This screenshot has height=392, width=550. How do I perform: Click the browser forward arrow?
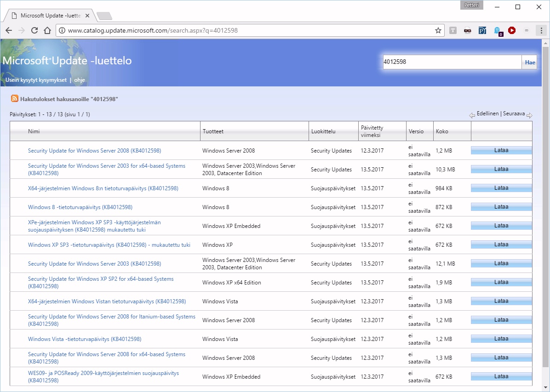(x=22, y=30)
